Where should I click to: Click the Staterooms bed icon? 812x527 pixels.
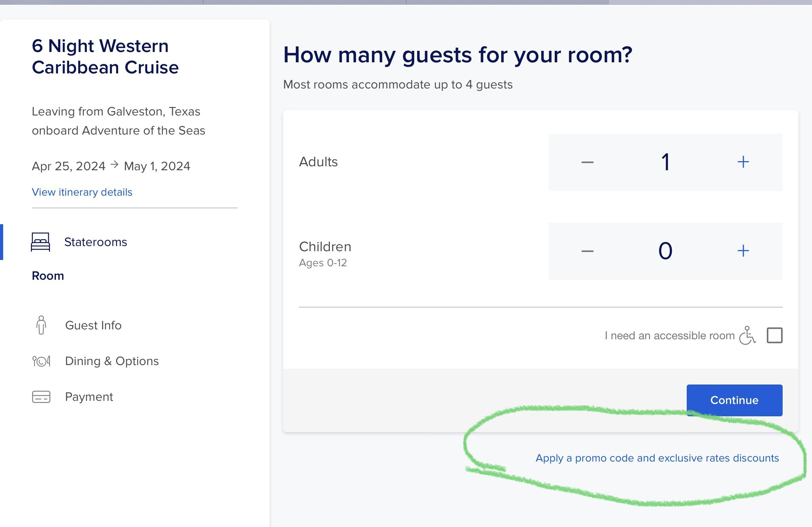coord(40,242)
